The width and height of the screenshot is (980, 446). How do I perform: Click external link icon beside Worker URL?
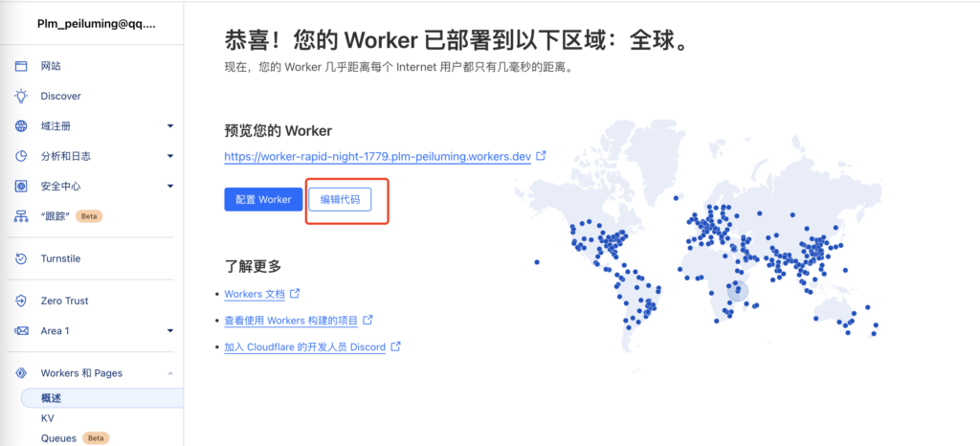(541, 155)
